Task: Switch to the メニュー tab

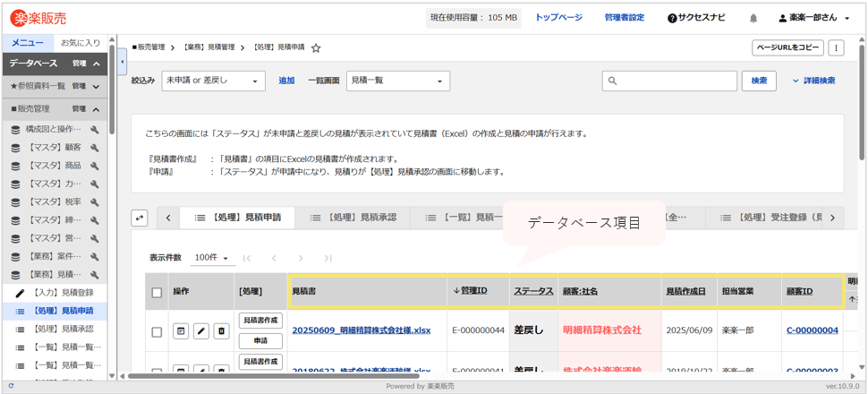Action: click(x=28, y=43)
